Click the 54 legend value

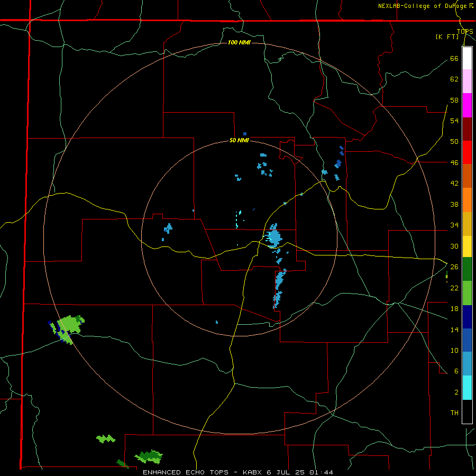tap(454, 121)
